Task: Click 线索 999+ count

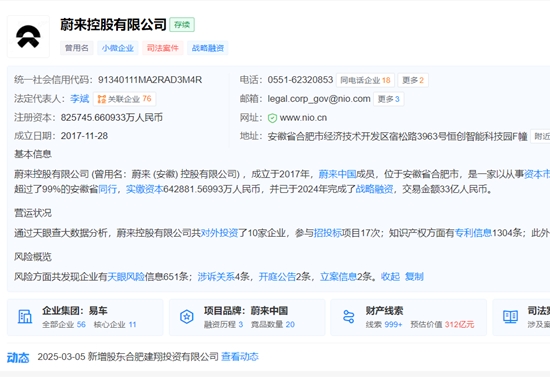Action: pyautogui.click(x=384, y=325)
